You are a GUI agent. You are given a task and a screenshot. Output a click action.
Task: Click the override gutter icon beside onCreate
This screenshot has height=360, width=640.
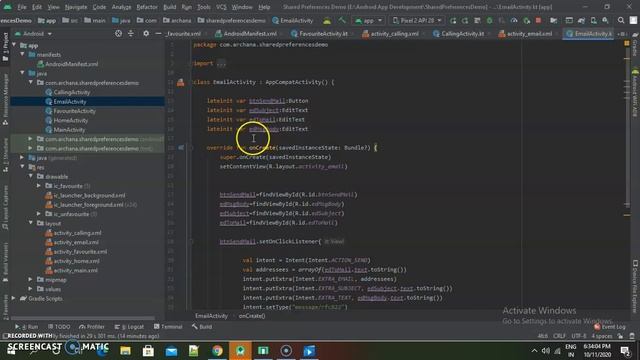coord(181,148)
